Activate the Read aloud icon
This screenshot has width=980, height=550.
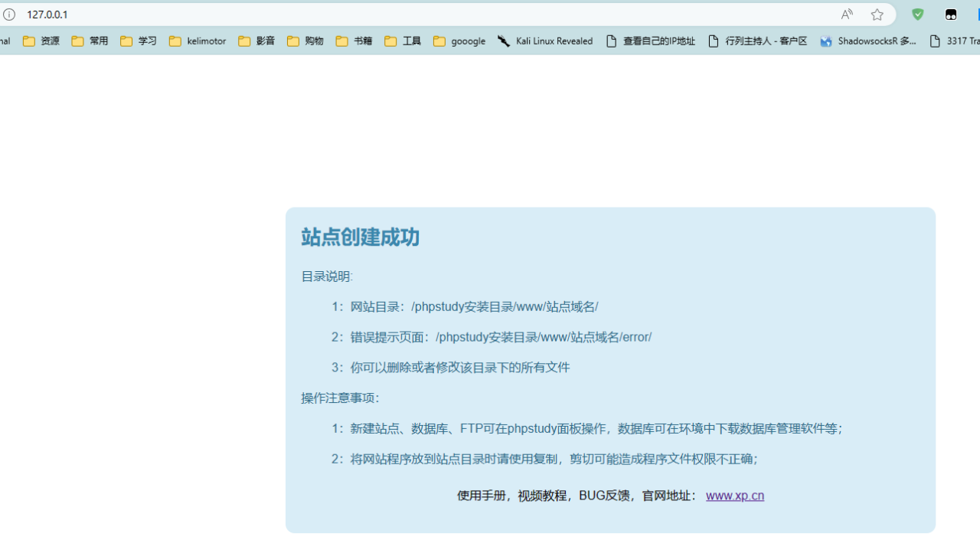tap(846, 14)
